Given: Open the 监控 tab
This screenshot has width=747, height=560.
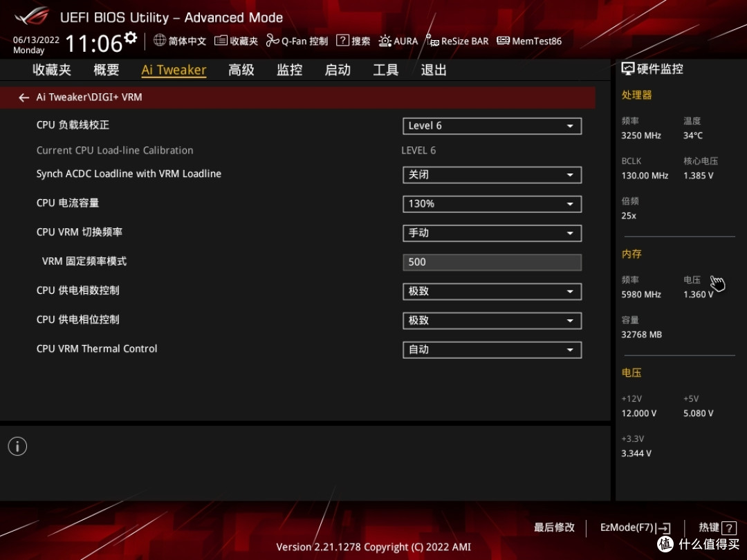Looking at the screenshot, I should [x=290, y=70].
